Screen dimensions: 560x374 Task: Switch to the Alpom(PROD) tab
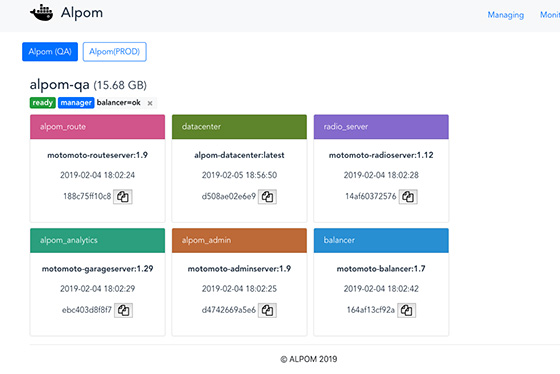115,52
